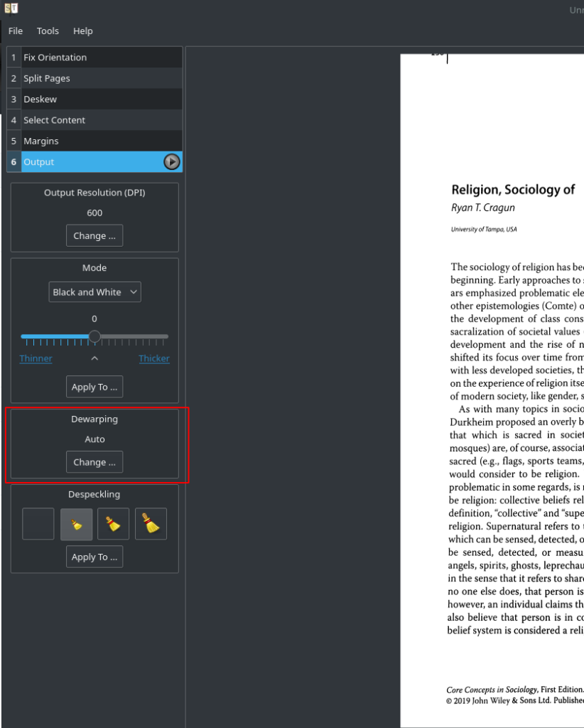The height and width of the screenshot is (728, 584).
Task: Click the Auto dewarping value text
Action: [94, 439]
